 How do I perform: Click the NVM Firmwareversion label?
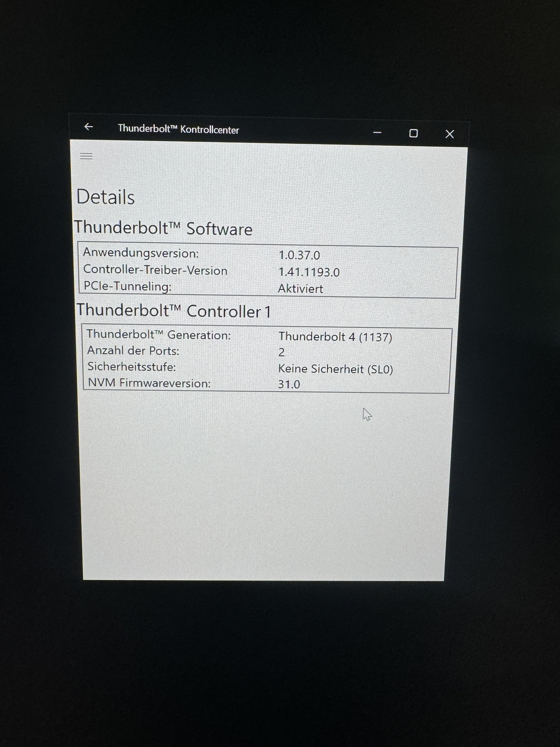pos(149,383)
